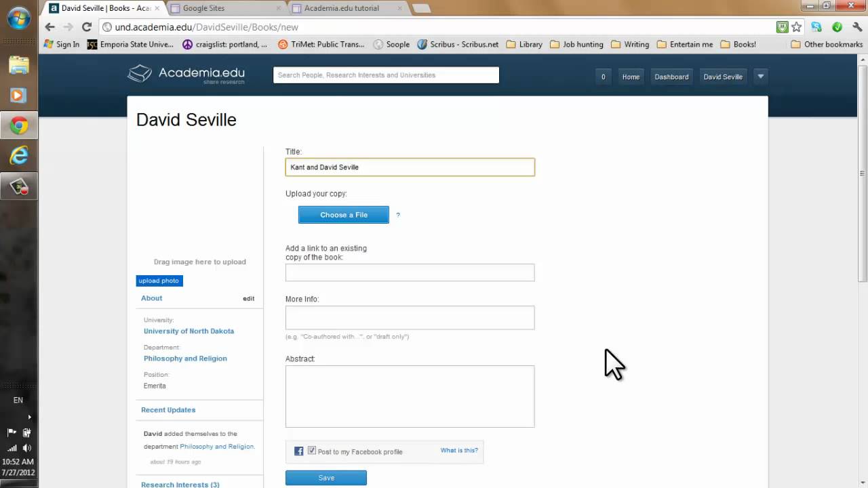The height and width of the screenshot is (488, 868).
Task: Click edit next to About
Action: 249,298
